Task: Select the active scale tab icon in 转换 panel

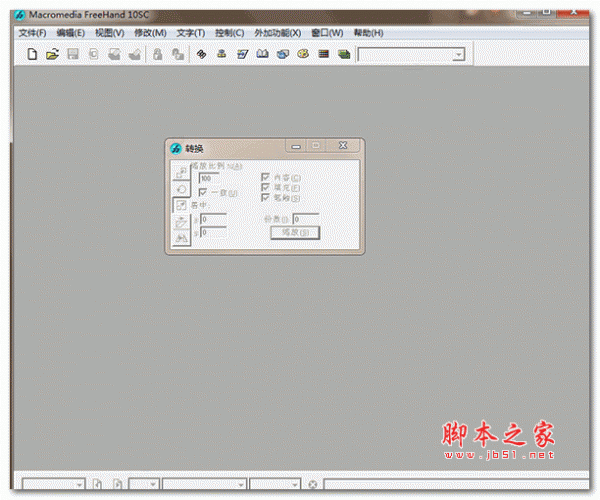Action: (181, 205)
